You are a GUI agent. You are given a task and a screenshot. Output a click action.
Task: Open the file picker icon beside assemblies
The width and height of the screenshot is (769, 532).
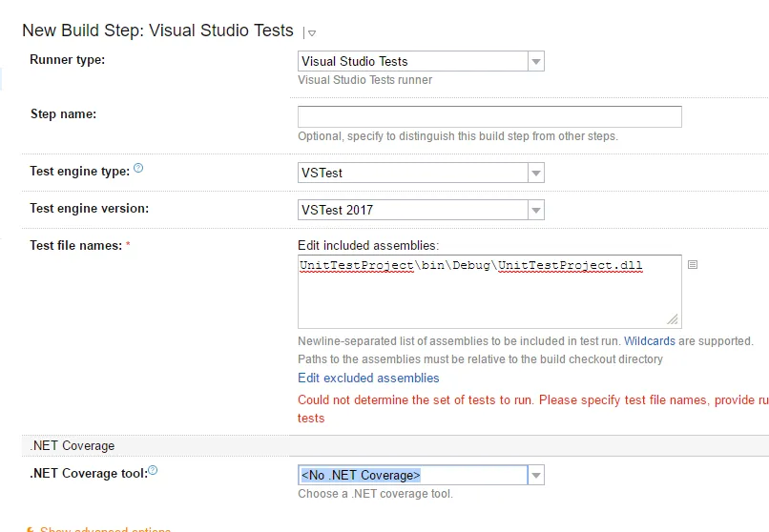(x=693, y=264)
